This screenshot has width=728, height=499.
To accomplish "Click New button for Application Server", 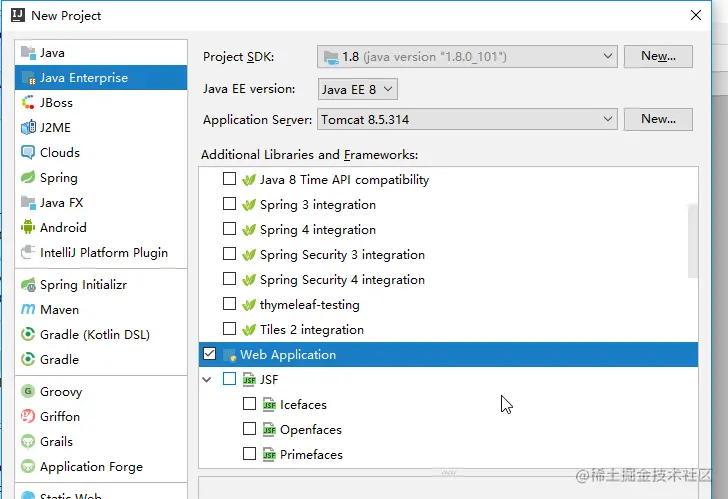I will pyautogui.click(x=658, y=120).
